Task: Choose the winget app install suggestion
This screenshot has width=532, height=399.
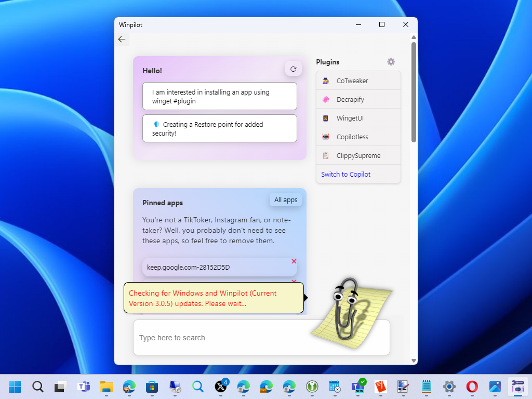Action: tap(220, 96)
